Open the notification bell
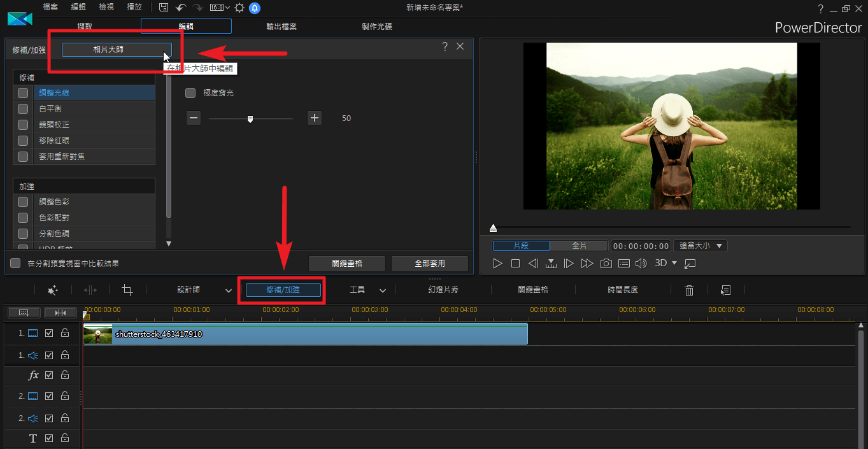This screenshot has height=449, width=868. click(x=255, y=8)
